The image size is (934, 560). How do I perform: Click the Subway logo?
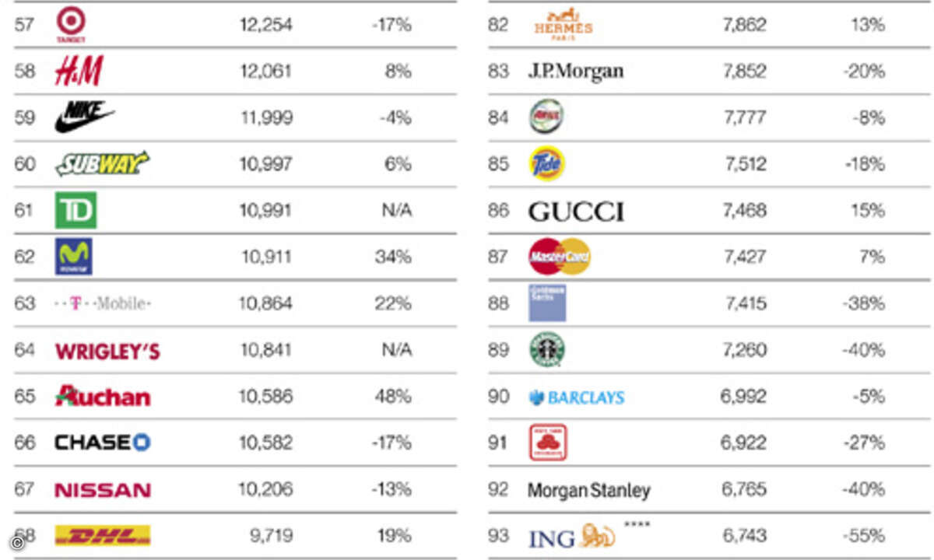[x=102, y=163]
